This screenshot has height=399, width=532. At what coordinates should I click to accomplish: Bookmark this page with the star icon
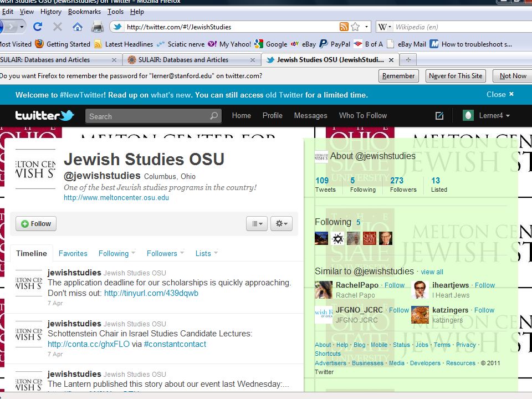[x=355, y=27]
